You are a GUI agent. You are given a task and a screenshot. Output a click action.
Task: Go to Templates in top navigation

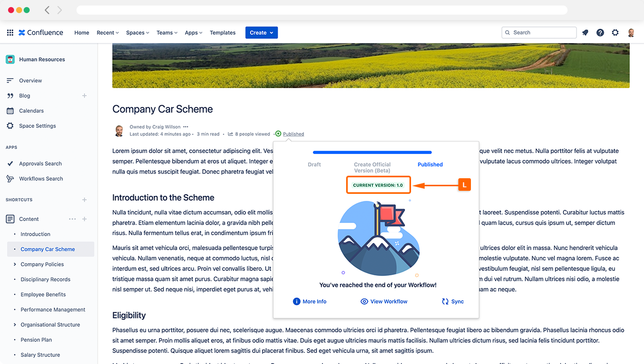(x=222, y=33)
